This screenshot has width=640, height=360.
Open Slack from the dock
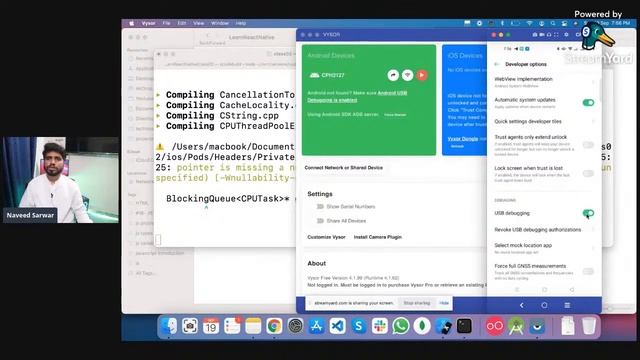380,326
